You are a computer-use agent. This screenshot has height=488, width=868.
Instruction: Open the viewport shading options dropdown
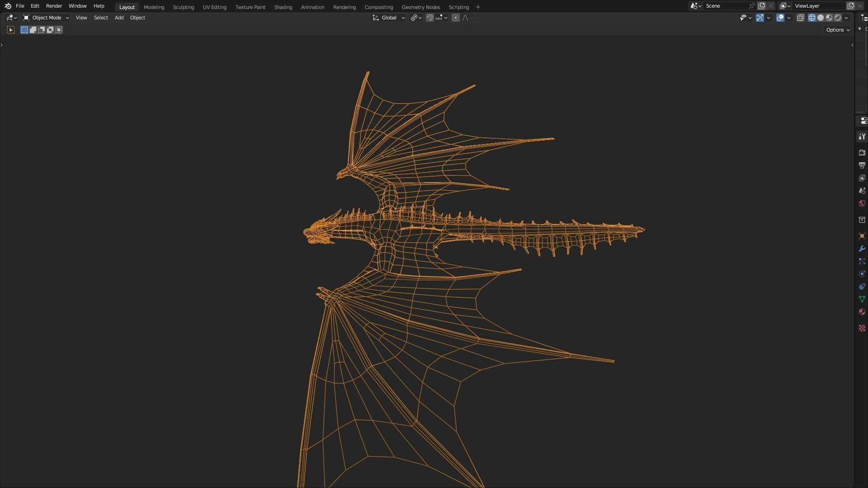[846, 18]
